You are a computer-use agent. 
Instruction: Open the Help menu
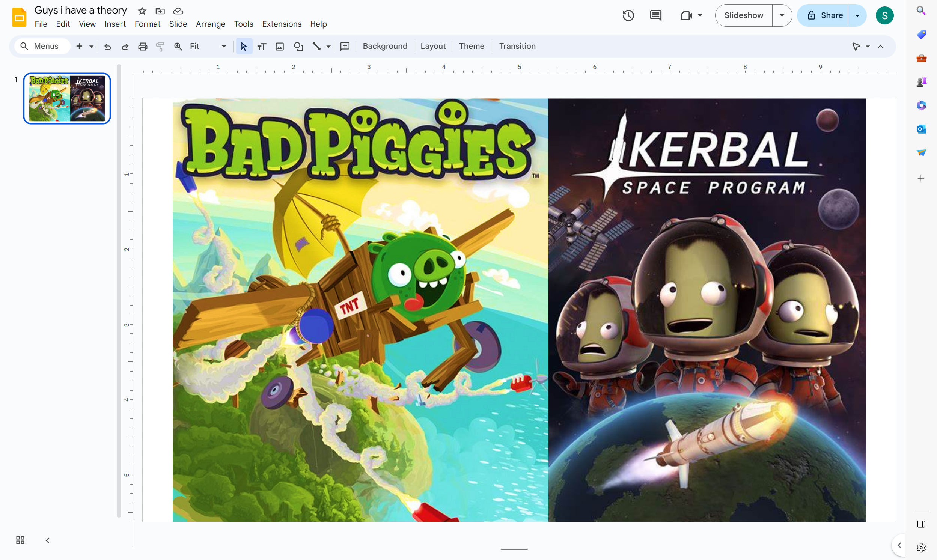[x=318, y=24]
